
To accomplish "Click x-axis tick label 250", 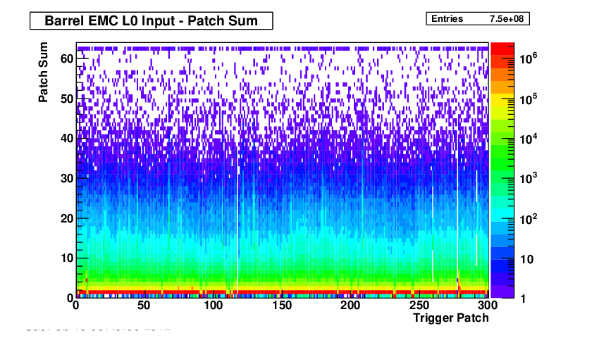I will pos(419,306).
